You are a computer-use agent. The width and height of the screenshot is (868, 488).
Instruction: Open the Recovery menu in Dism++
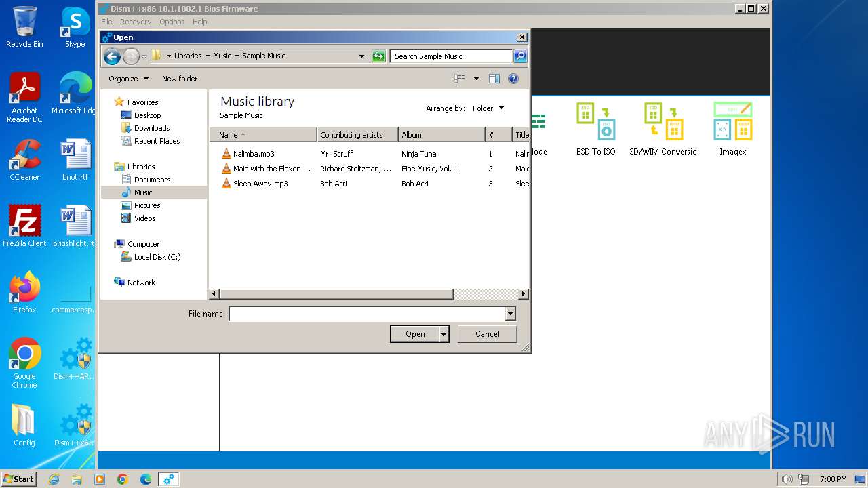[136, 22]
